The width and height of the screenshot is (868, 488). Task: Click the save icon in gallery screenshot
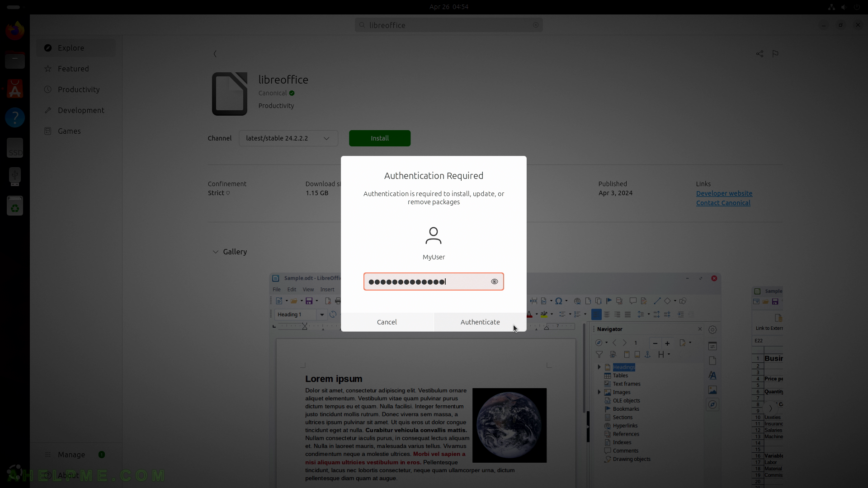[x=309, y=301]
